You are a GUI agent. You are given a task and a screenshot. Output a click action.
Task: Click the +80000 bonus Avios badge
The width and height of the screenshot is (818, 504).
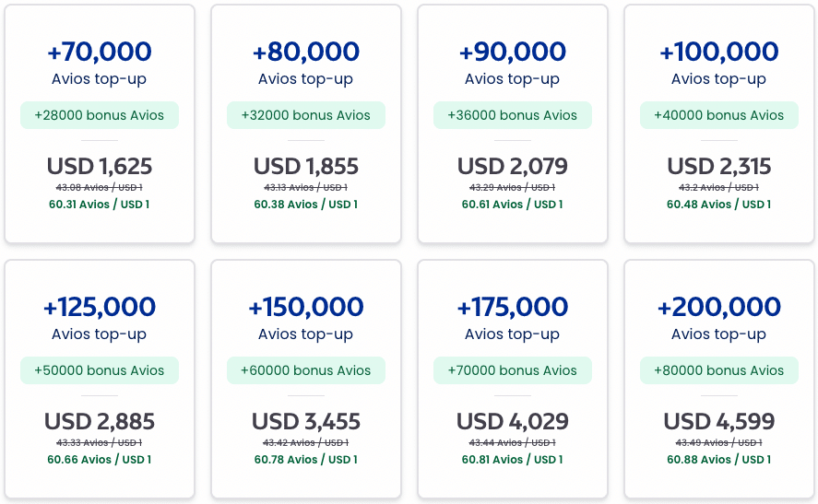pos(719,370)
